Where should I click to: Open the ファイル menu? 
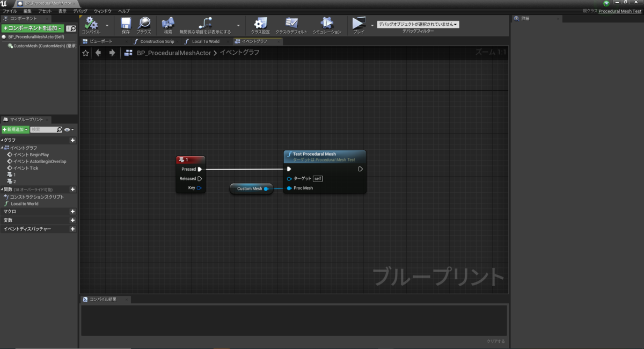pyautogui.click(x=10, y=11)
